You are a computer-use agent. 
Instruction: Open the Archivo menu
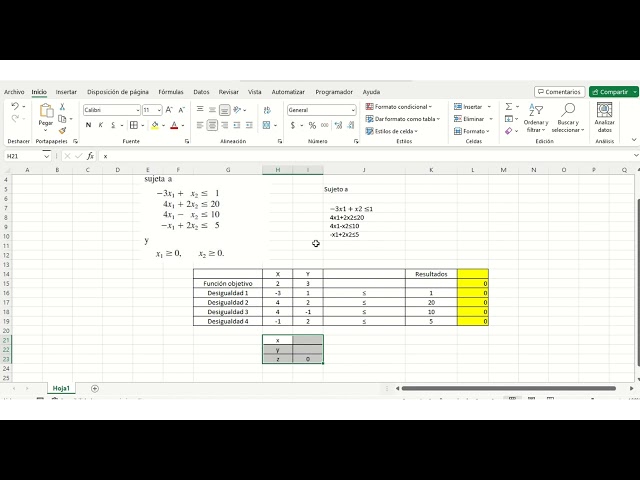click(14, 92)
